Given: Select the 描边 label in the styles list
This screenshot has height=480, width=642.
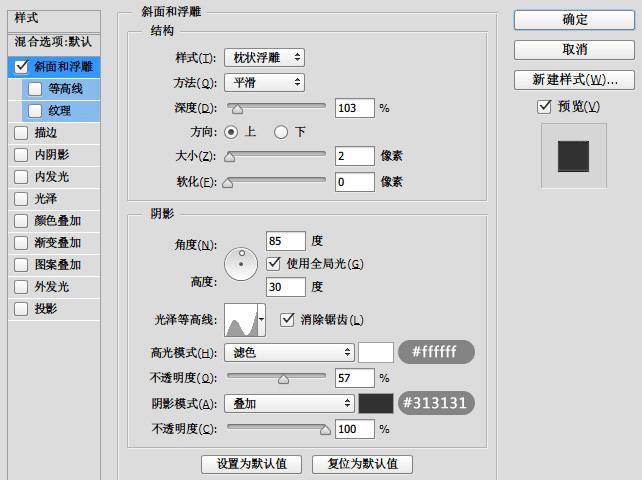Looking at the screenshot, I should pyautogui.click(x=46, y=133).
